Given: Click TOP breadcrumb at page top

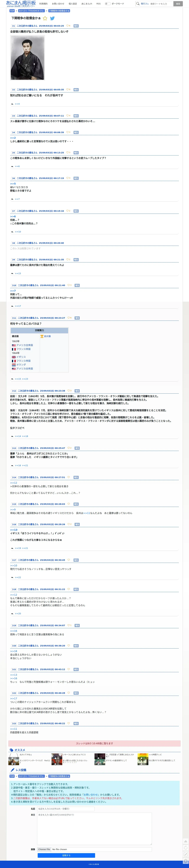Looking at the screenshot, I should click(12, 11).
